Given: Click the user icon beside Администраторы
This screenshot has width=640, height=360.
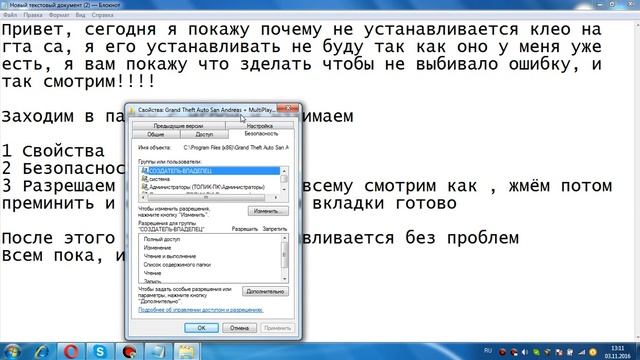Looking at the screenshot, I should (144, 187).
